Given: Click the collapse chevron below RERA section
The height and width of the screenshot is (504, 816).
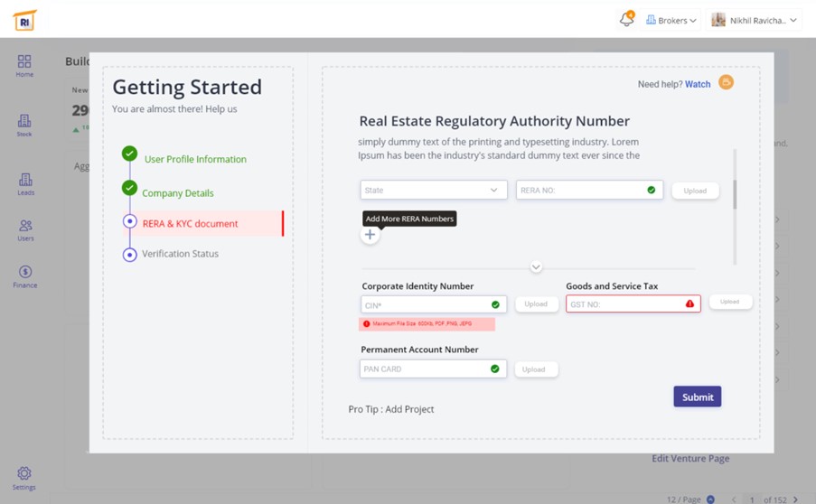Looking at the screenshot, I should tap(536, 267).
